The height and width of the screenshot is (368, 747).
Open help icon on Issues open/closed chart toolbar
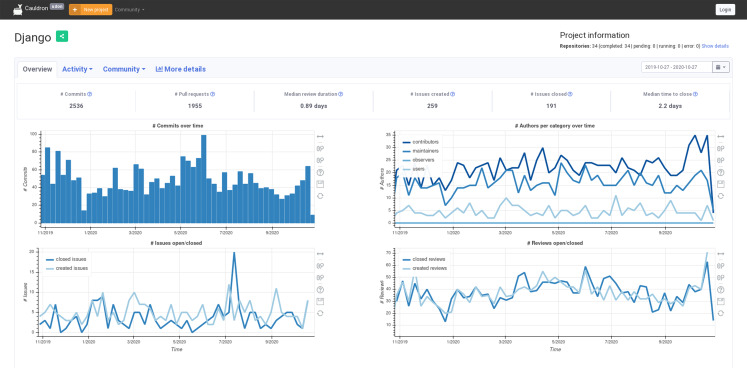tap(320, 289)
